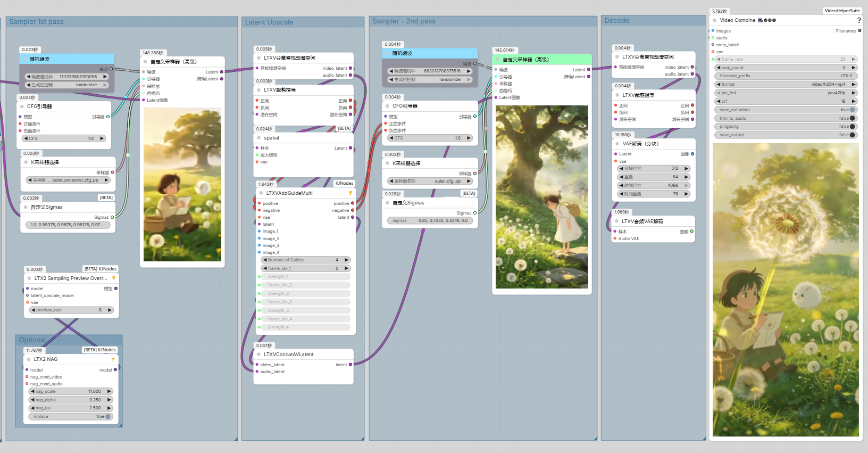This screenshot has width=868, height=453.
Task: Click the filename_prefix field showing LTX-2
Action: coord(786,76)
